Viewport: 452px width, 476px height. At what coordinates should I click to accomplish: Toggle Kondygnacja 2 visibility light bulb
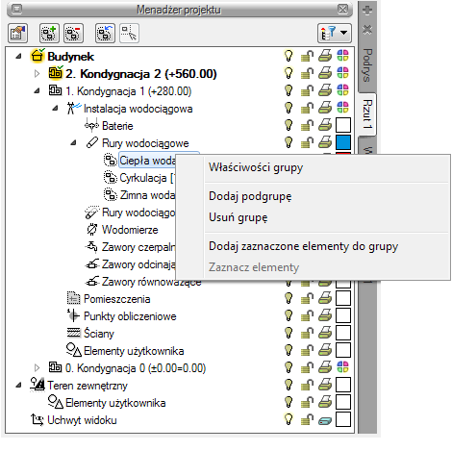pos(289,73)
